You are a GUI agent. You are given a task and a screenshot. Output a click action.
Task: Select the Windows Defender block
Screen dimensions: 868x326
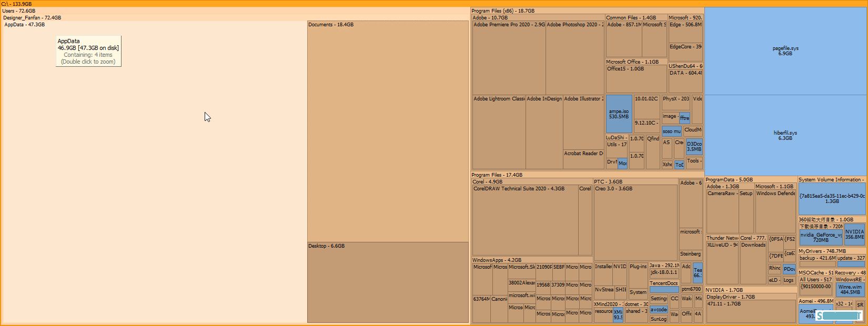[776, 211]
